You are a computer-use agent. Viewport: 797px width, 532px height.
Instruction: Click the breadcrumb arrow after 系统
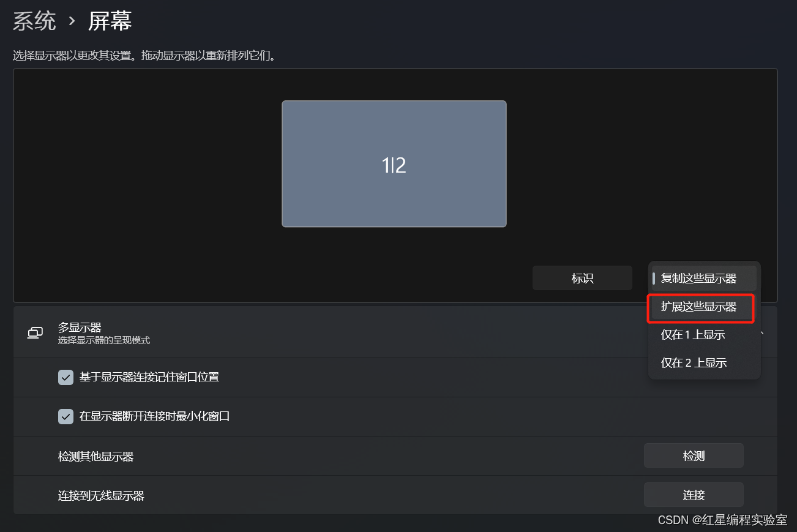[72, 21]
